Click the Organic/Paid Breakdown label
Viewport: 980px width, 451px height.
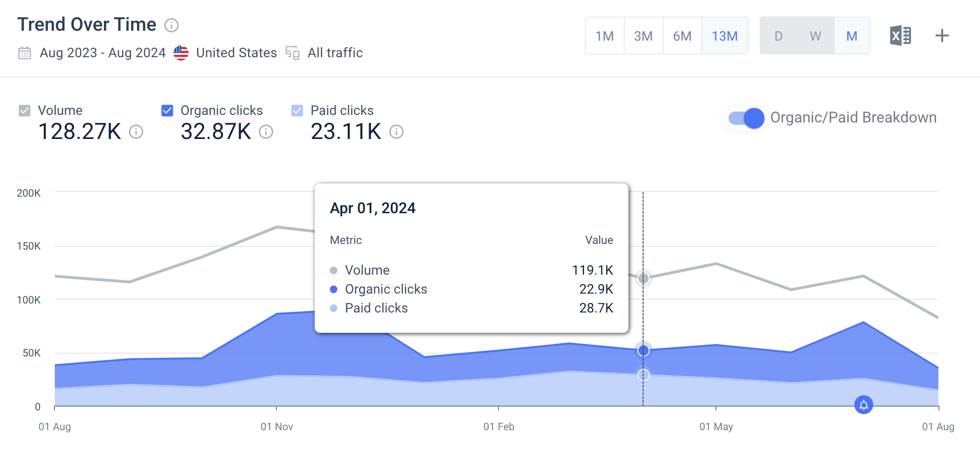pyautogui.click(x=853, y=117)
